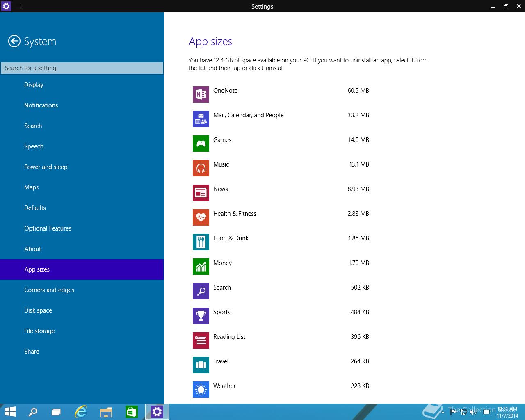This screenshot has height=420, width=525.
Task: Click the taskbar clock and date
Action: tap(507, 412)
